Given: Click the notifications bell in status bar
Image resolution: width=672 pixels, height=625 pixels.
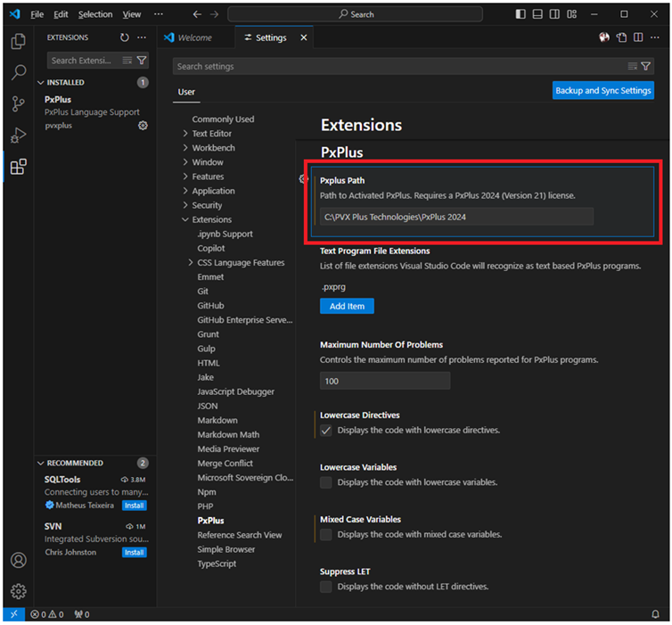Looking at the screenshot, I should pos(655,614).
